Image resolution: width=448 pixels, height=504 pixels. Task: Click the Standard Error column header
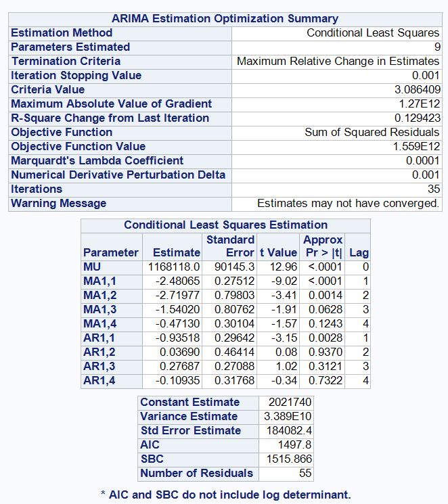230,246
